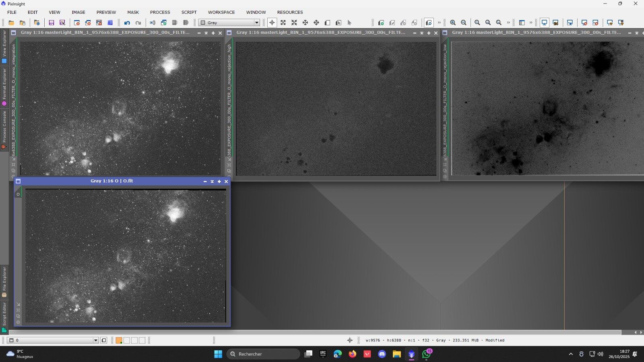Image resolution: width=644 pixels, height=362 pixels.
Task: Expand the hidden toolbar items after zoom icons
Action: tap(508, 23)
